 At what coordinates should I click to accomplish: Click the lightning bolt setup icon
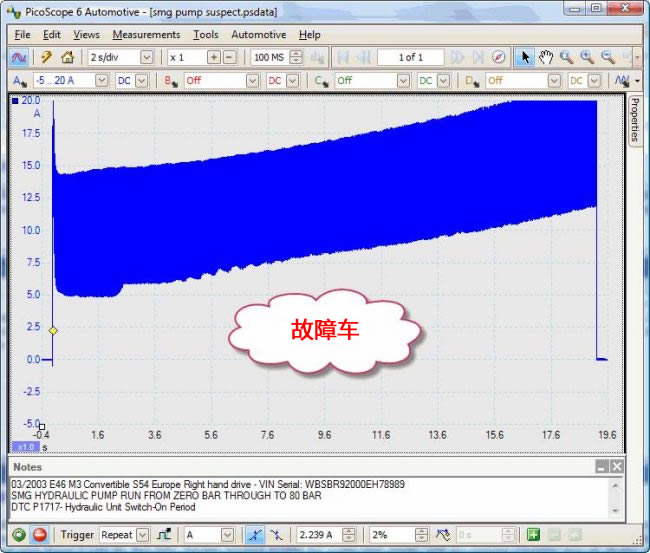point(46,57)
